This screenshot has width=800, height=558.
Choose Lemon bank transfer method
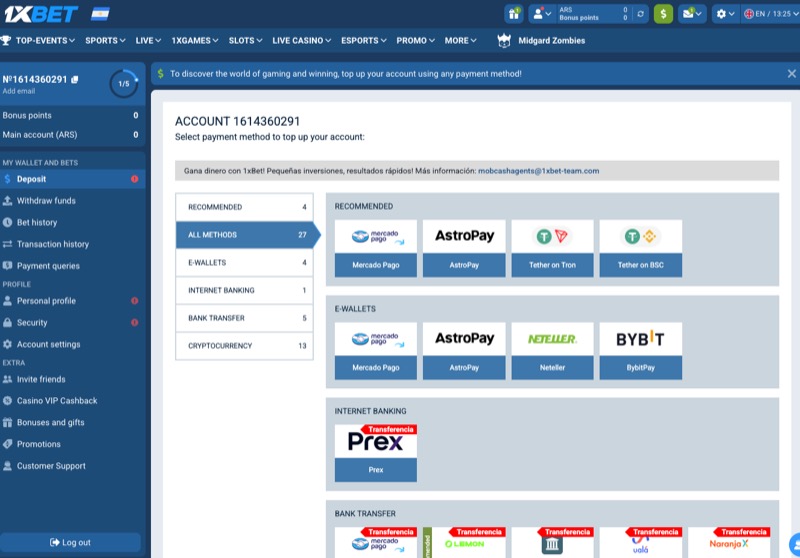(464, 543)
